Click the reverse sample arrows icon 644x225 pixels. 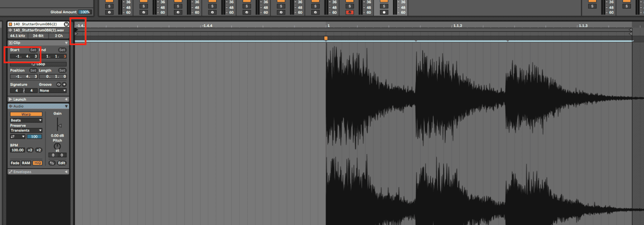52,163
